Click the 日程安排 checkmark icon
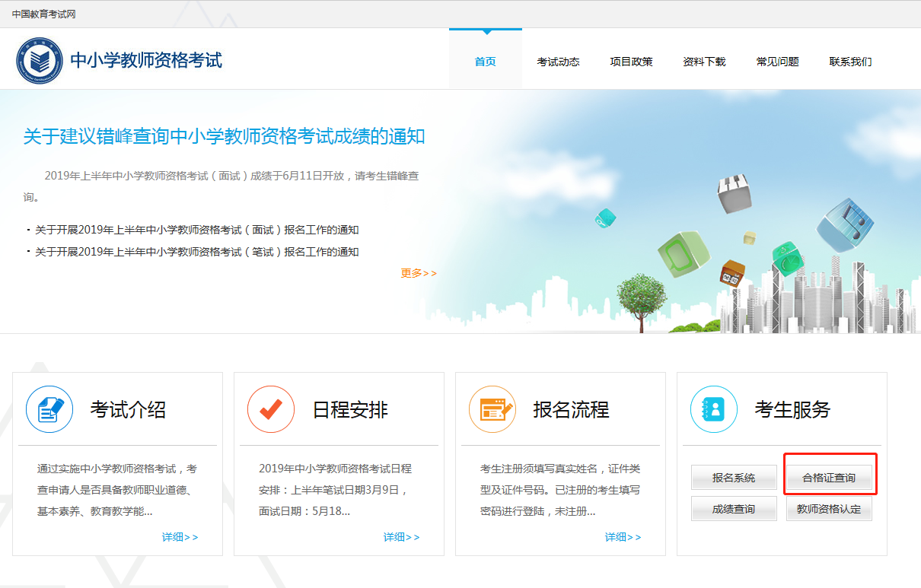921x588 pixels. tap(271, 409)
